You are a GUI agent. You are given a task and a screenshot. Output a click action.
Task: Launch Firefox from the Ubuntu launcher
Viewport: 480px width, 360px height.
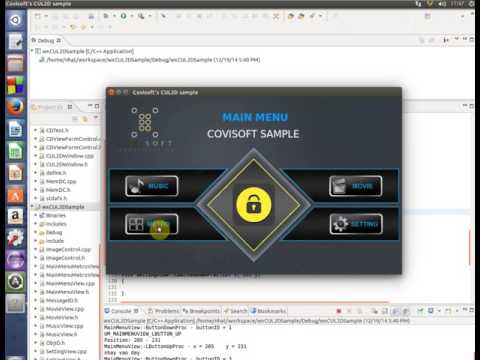point(15,107)
